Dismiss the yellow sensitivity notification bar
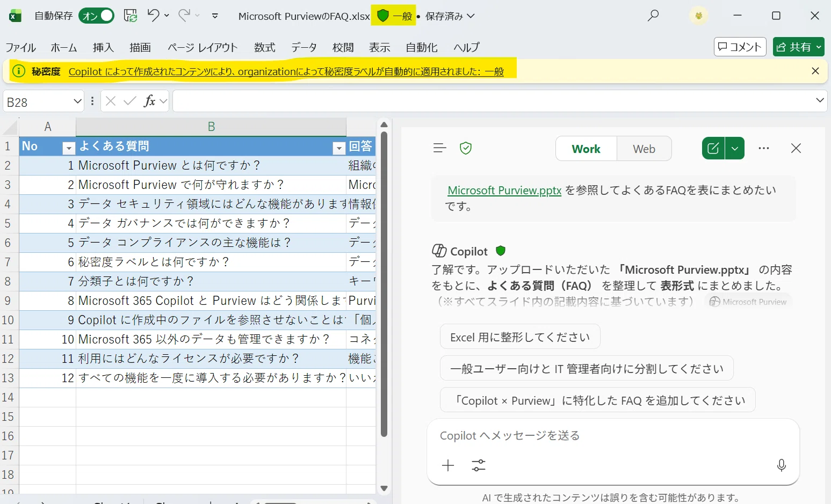 pos(815,71)
